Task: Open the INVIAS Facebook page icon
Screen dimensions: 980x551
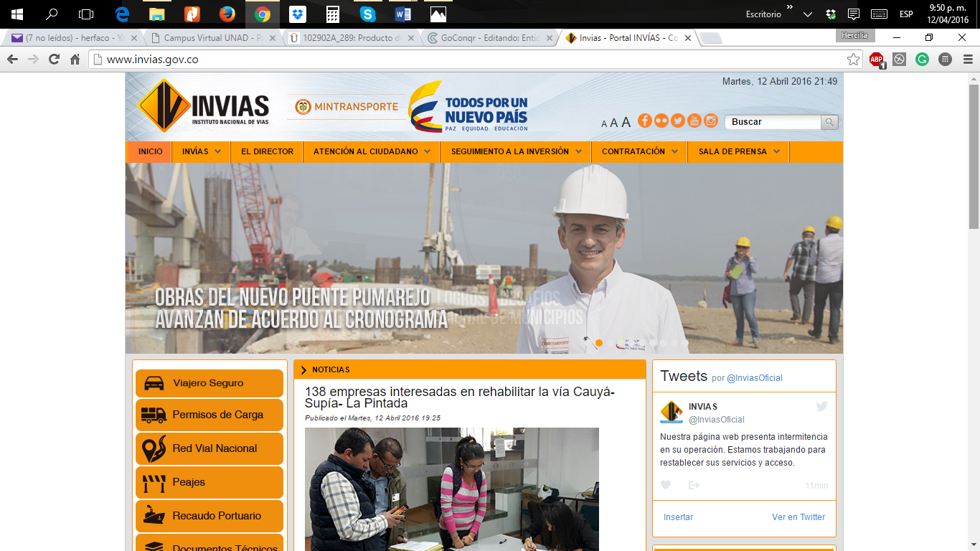Action: pos(645,121)
